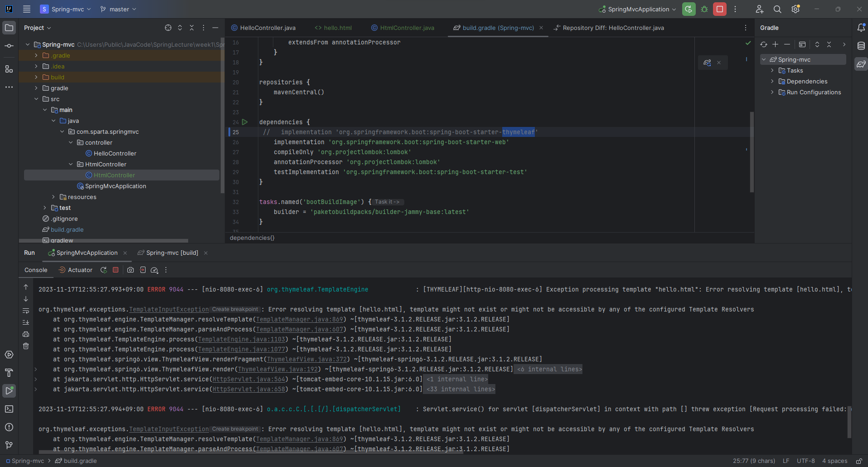This screenshot has width=868, height=467.
Task: Open the master branch dropdown
Action: click(x=118, y=9)
